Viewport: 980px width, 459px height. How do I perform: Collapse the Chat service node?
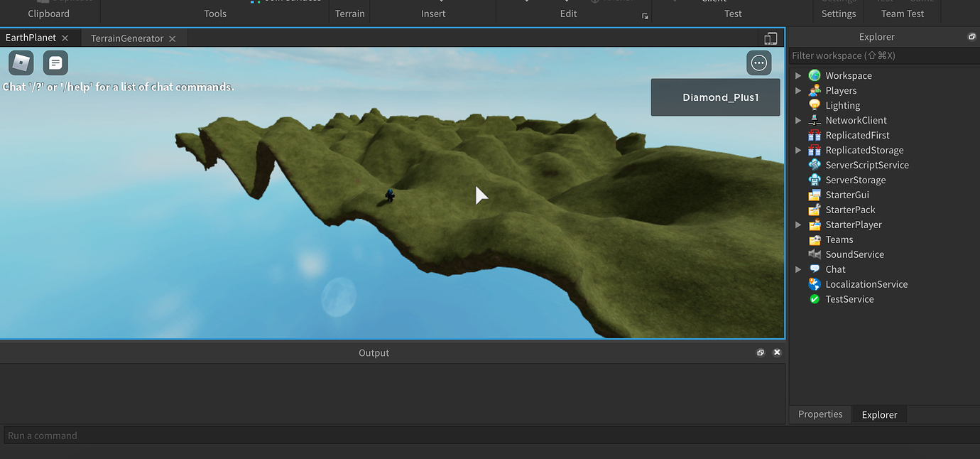[x=798, y=269]
